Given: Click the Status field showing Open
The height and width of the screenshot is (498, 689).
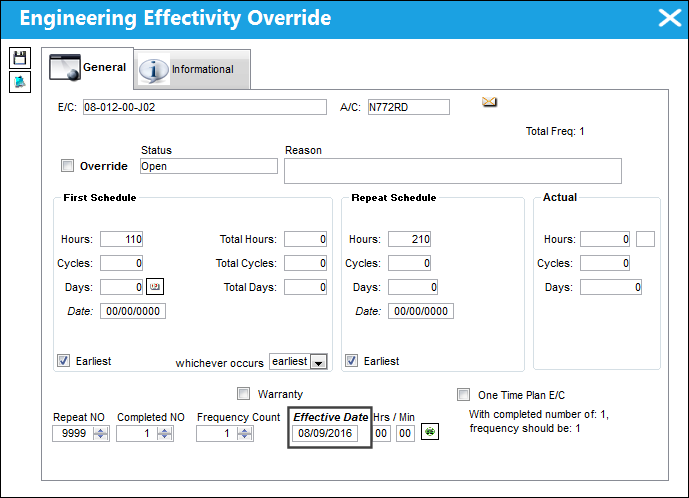Looking at the screenshot, I should point(209,166).
